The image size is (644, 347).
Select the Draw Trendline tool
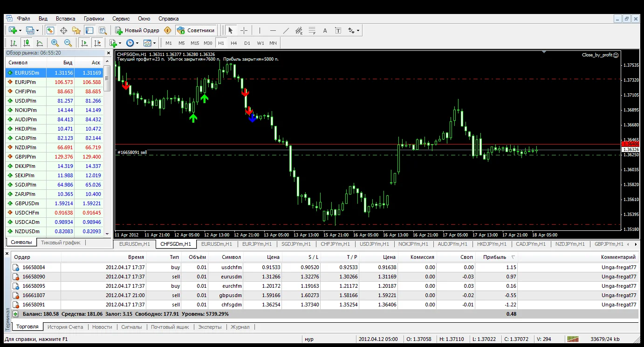coord(286,30)
